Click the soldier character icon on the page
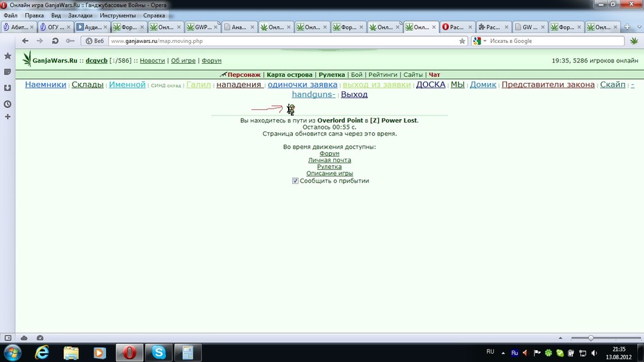The width and height of the screenshot is (644, 362). (291, 109)
